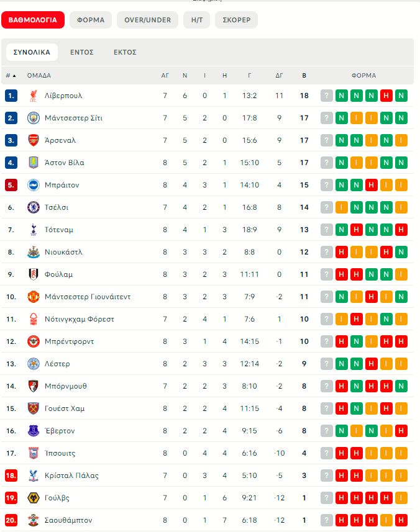Open the ΦΟΡΜΑ tab
Screen dimensions: 420x532
click(91, 20)
